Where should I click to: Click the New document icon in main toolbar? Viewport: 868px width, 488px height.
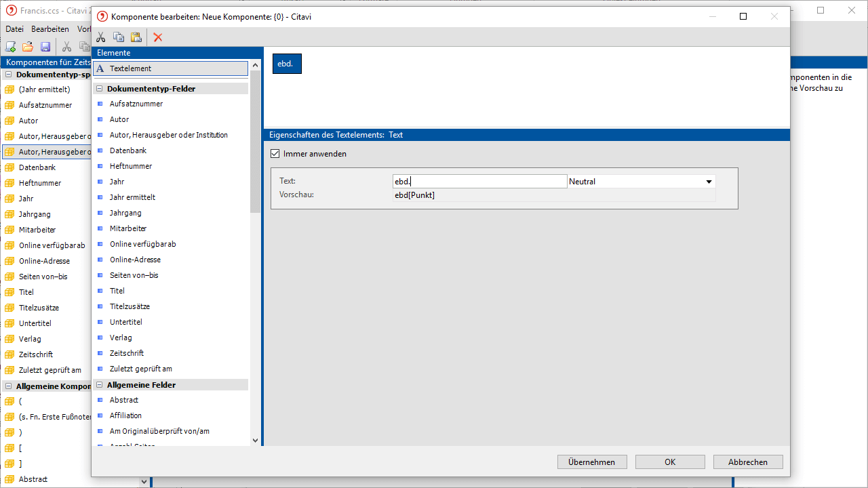[x=10, y=47]
